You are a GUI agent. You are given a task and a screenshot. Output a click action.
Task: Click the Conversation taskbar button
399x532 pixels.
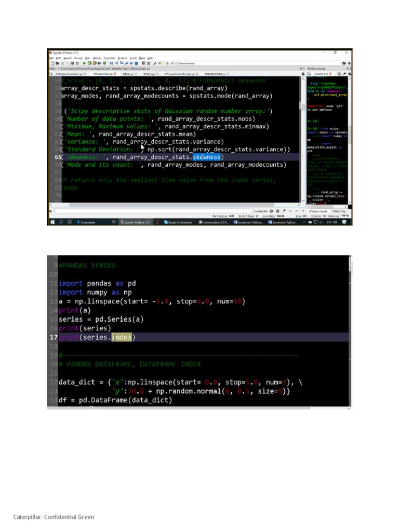[214, 222]
